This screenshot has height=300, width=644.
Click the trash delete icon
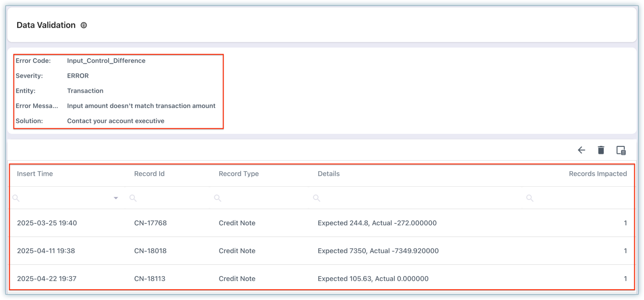(x=601, y=150)
